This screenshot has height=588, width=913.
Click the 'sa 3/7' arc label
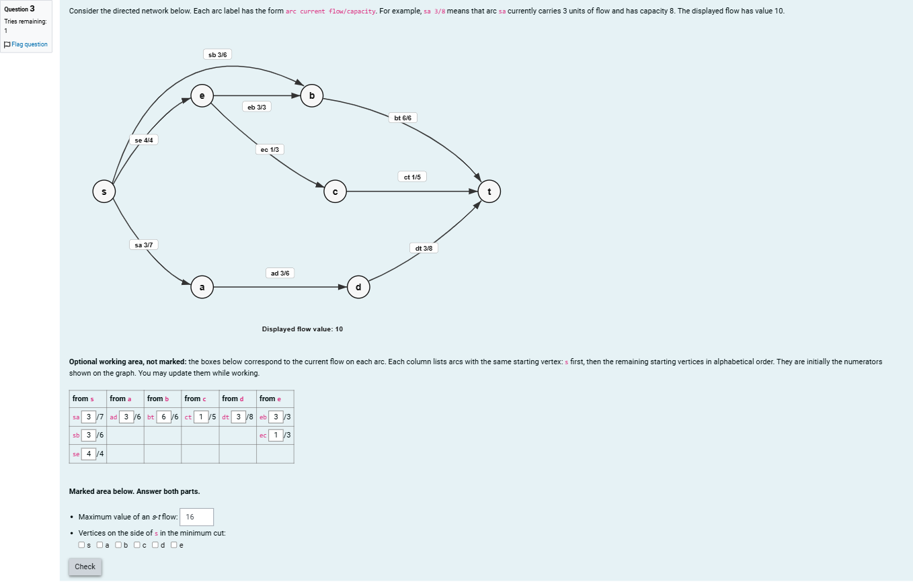pyautogui.click(x=144, y=245)
